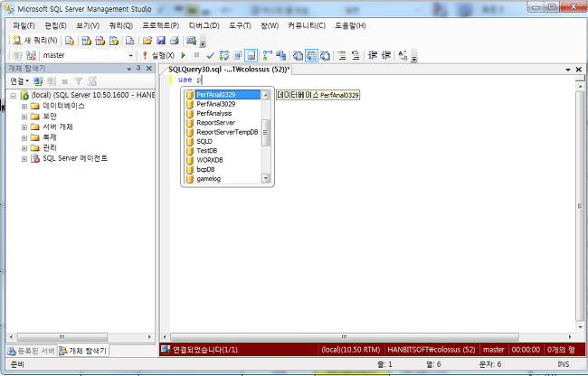Expand the SQL Server 에이전트 node
This screenshot has height=376, width=588.
[24, 159]
